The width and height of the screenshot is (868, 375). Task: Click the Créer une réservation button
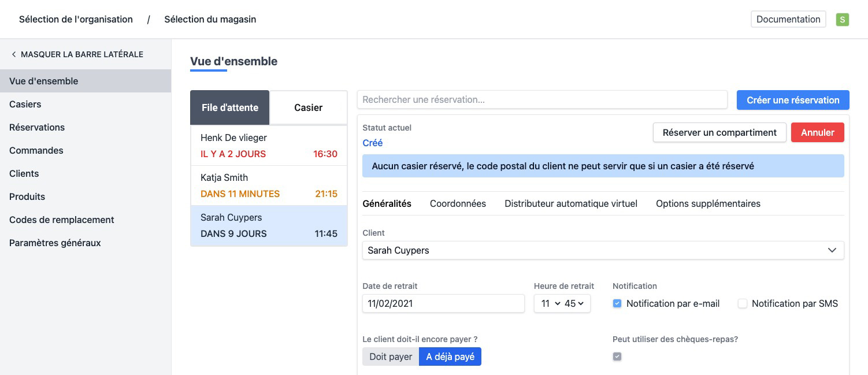(x=792, y=100)
